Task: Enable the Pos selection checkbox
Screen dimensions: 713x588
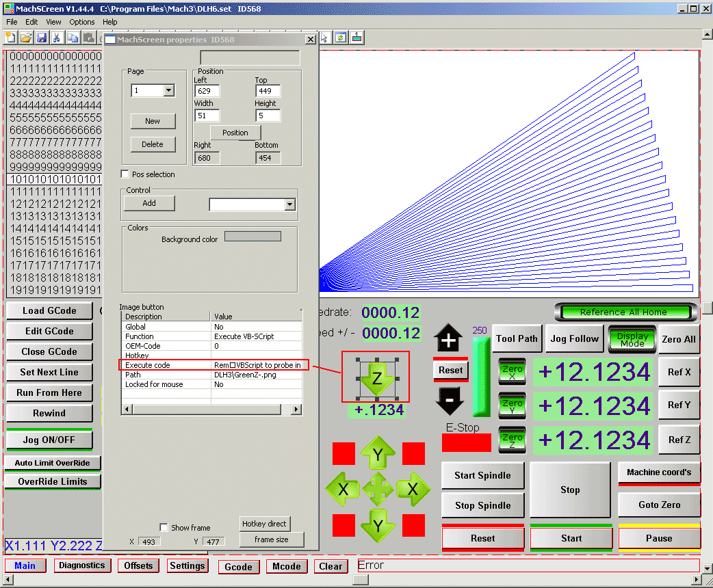Action: coord(125,174)
